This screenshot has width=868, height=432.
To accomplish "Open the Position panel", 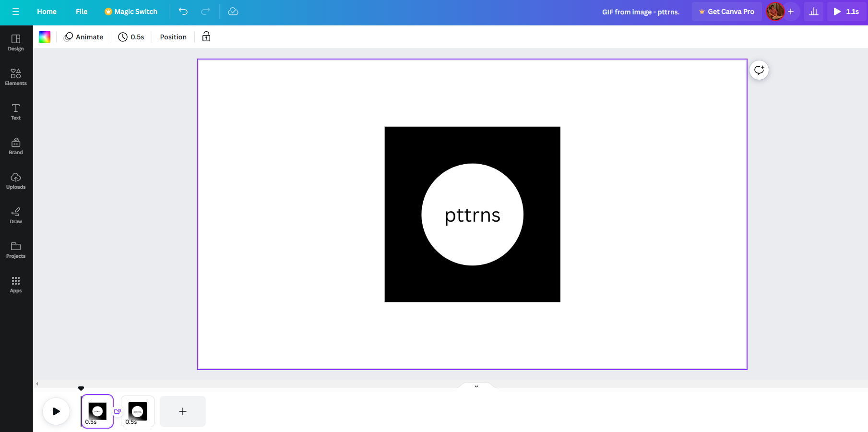I will pyautogui.click(x=173, y=37).
